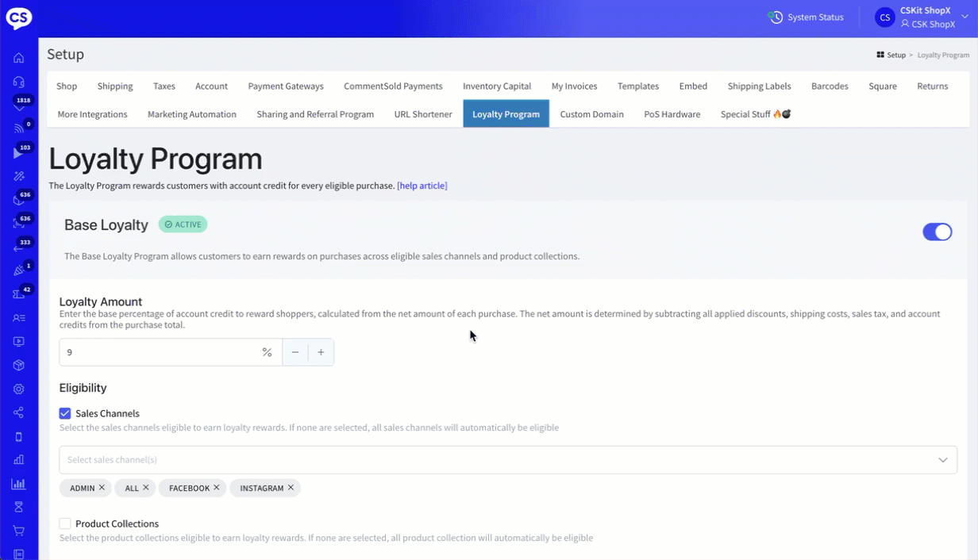This screenshot has height=560, width=978.
Task: Open the settings gear icon in sidebar
Action: [x=19, y=389]
